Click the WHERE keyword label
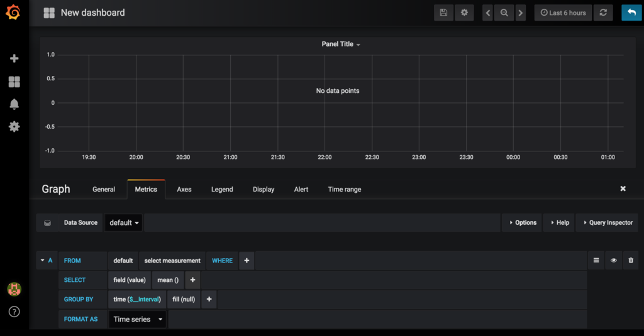Viewport: 644px width, 336px height. point(222,261)
